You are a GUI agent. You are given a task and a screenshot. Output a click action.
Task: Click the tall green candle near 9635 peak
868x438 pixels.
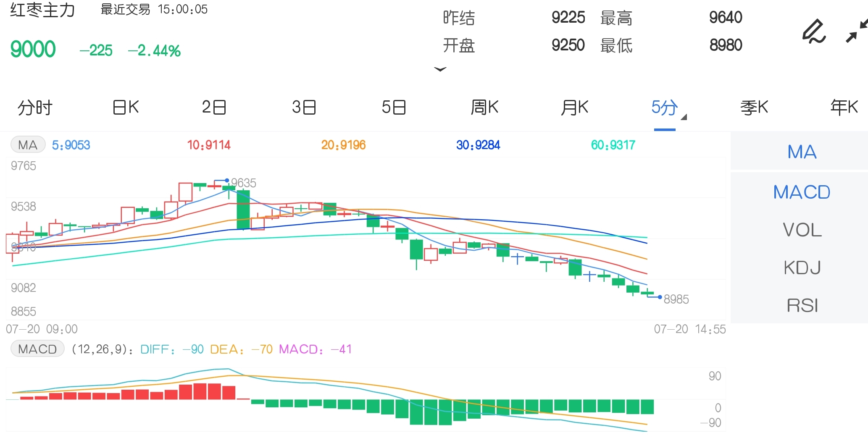[243, 210]
